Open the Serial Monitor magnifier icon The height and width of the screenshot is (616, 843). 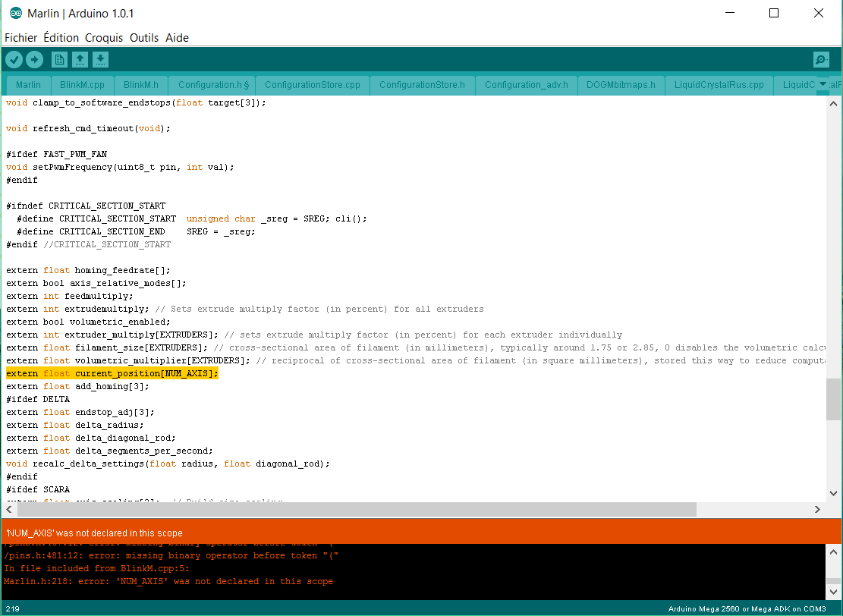[x=820, y=60]
